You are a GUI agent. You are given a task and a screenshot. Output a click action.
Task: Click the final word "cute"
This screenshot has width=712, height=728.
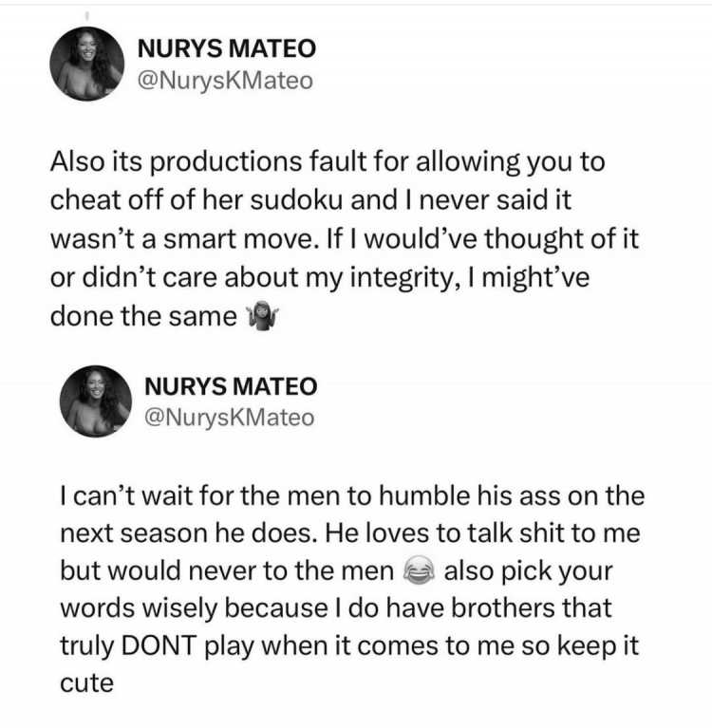pos(86,683)
